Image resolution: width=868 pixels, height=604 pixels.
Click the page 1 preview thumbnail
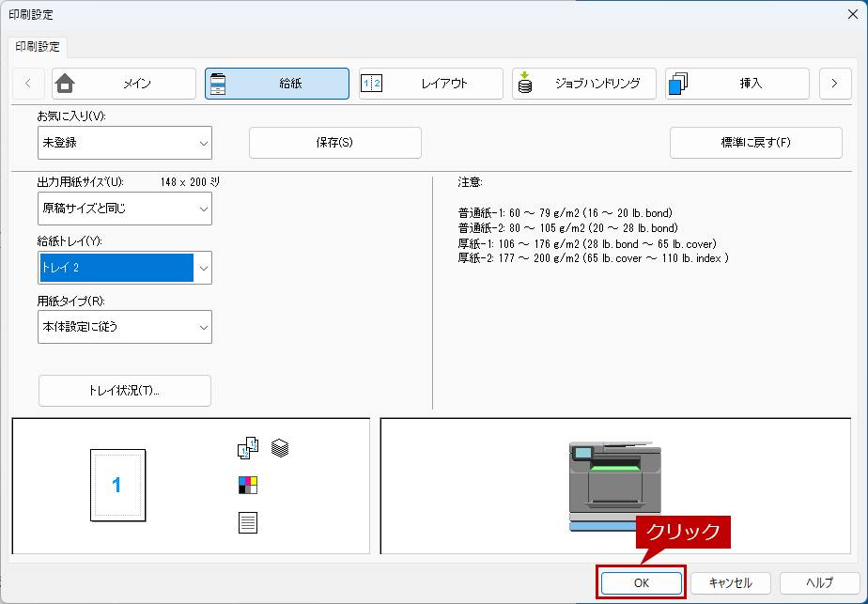click(x=117, y=485)
